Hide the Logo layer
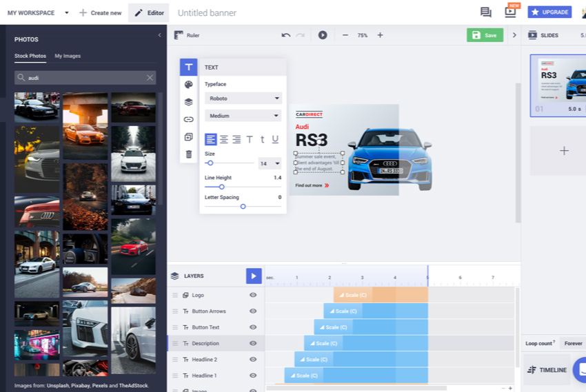Viewport: 586px width, 392px height. coord(253,295)
